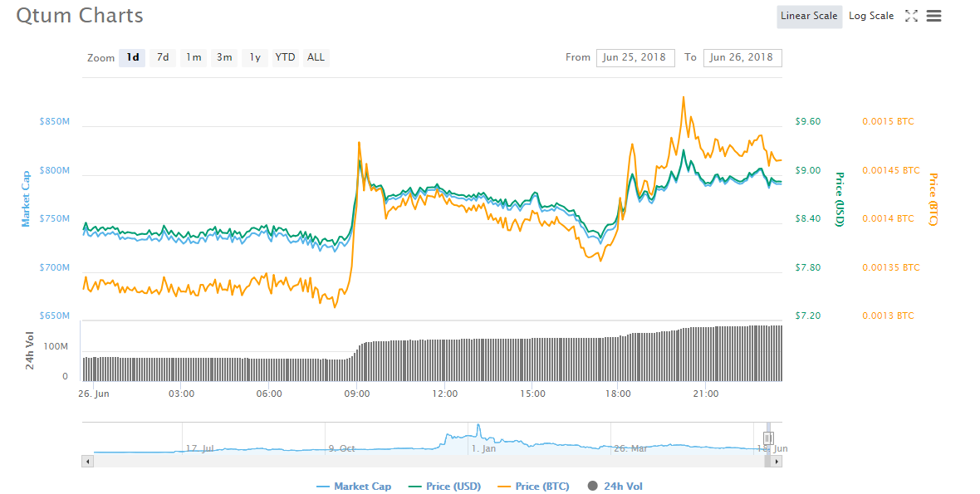The image size is (980, 494).
Task: Click the 0.0015 BTC axis label
Action: (x=888, y=122)
